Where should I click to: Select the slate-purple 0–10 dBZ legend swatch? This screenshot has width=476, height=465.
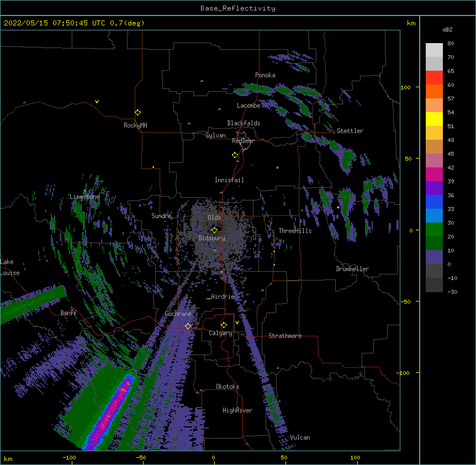click(x=434, y=257)
